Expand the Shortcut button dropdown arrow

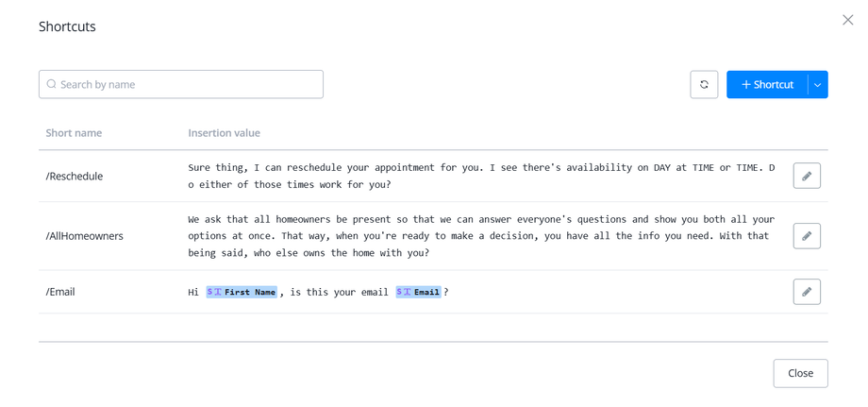818,85
